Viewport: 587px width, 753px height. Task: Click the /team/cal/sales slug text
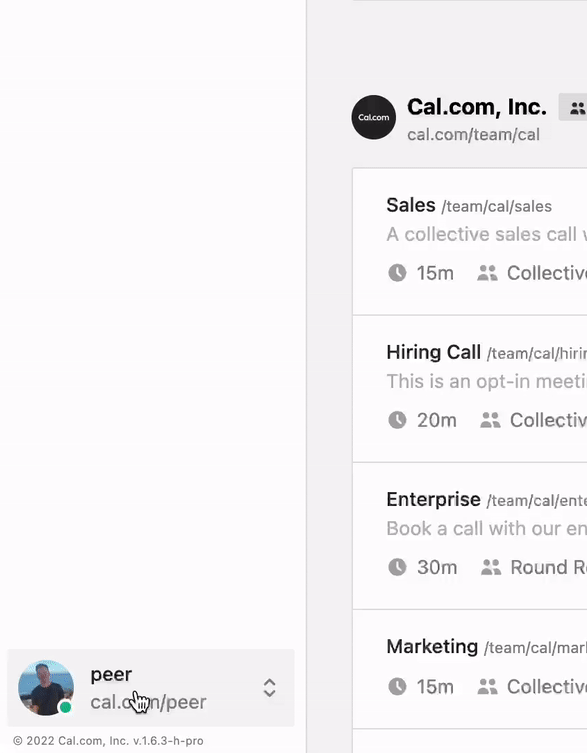pyautogui.click(x=496, y=206)
